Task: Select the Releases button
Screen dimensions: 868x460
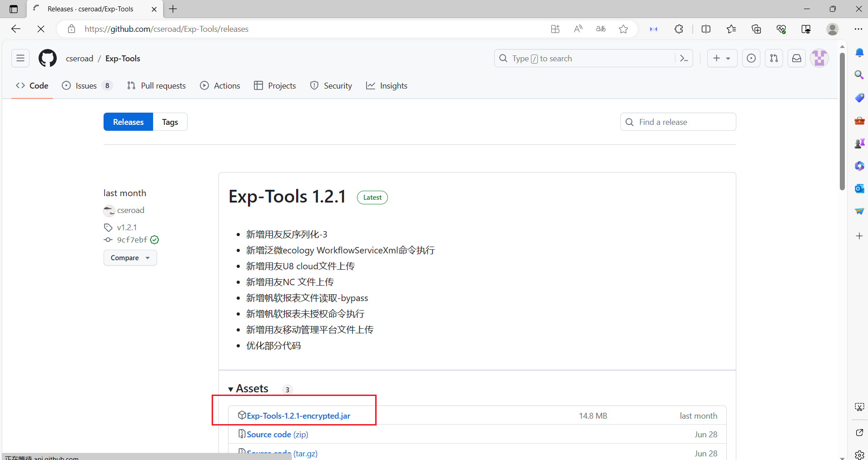Action: point(128,122)
